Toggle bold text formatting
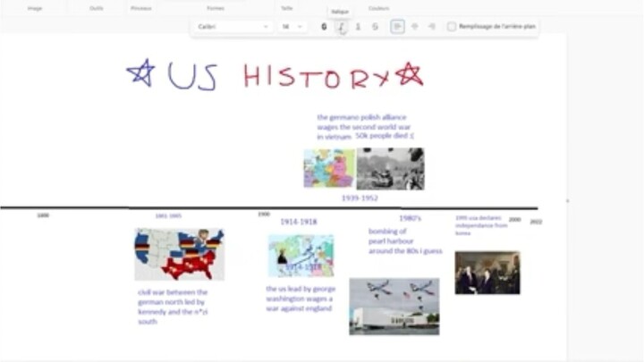The width and height of the screenshot is (644, 362). point(324,27)
